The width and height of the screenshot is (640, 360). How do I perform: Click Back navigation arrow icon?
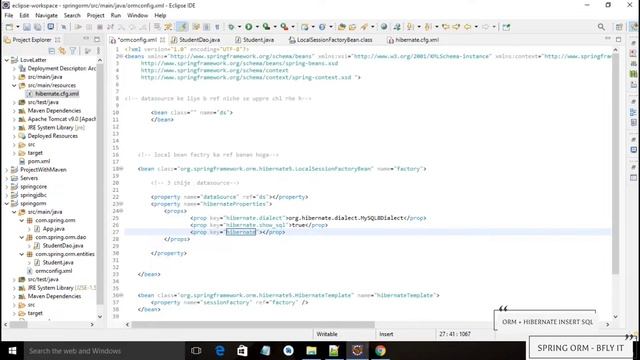(x=467, y=27)
